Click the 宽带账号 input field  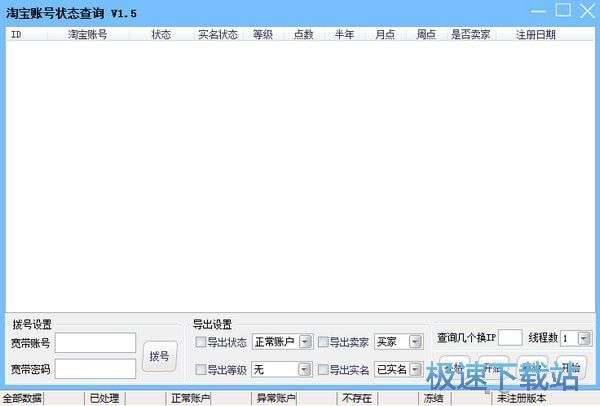[95, 343]
